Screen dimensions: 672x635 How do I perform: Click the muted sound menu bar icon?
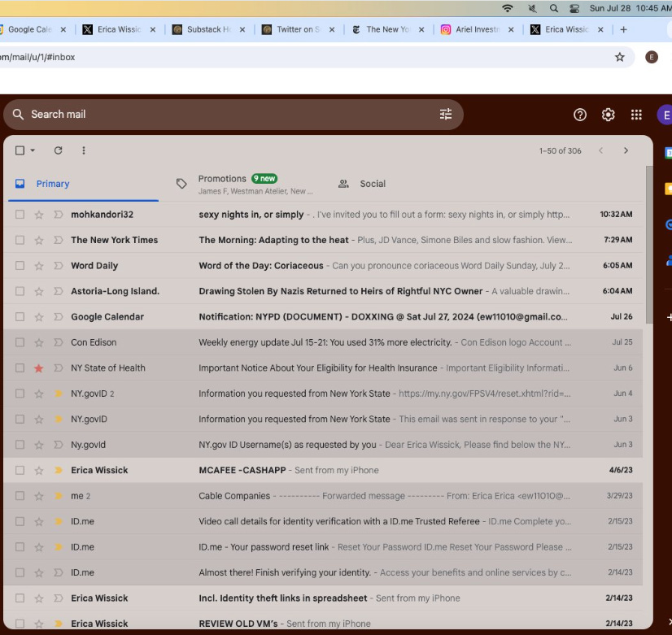coord(532,8)
